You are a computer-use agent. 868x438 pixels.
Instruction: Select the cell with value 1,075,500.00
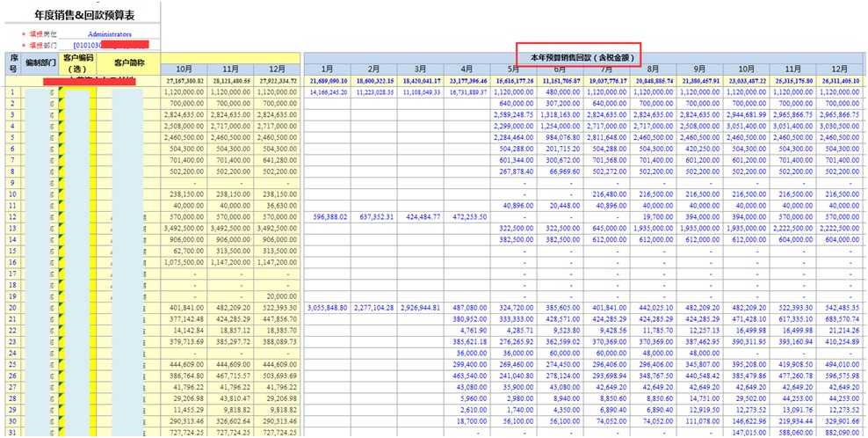tap(184, 262)
